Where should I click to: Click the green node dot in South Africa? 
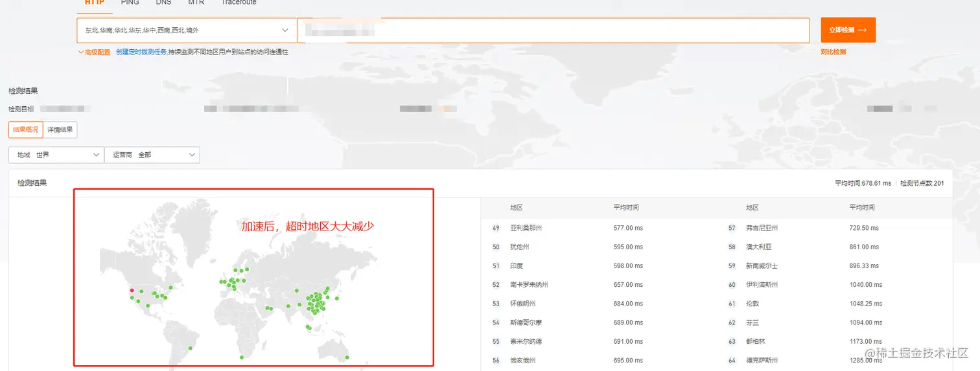242,357
